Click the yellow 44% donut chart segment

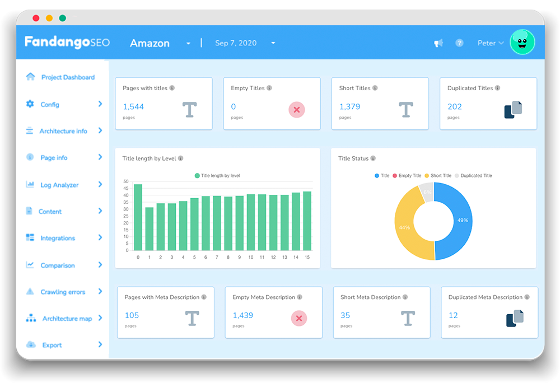(x=405, y=227)
